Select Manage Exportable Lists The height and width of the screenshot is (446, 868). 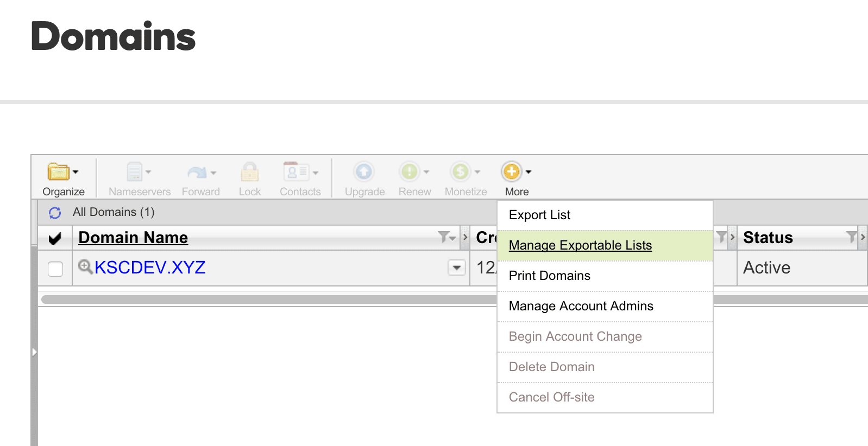[605, 246]
